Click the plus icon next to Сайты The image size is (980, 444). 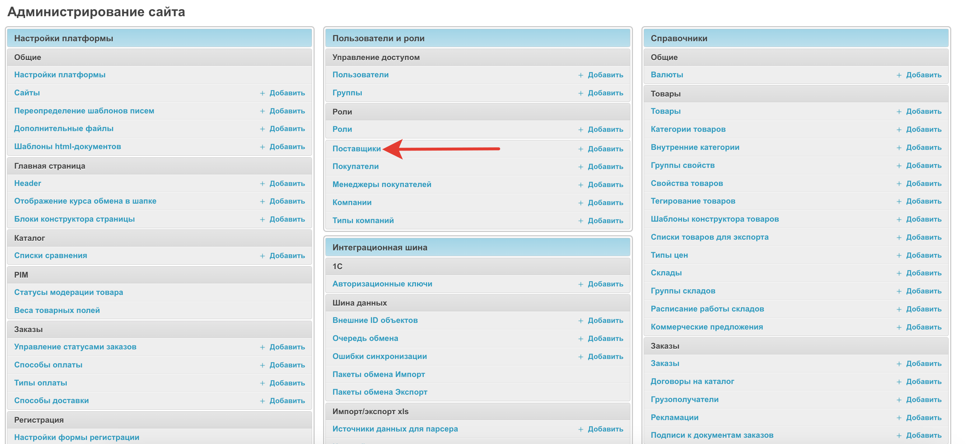pos(262,93)
